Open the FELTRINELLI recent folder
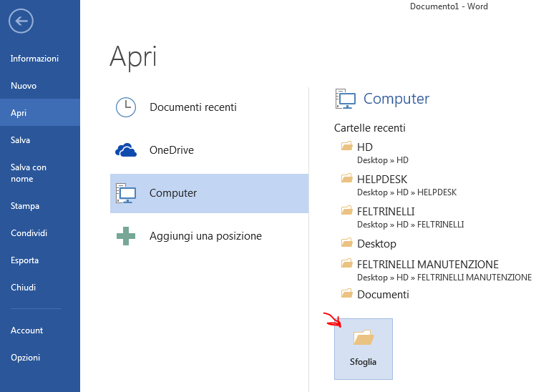 (x=403, y=217)
